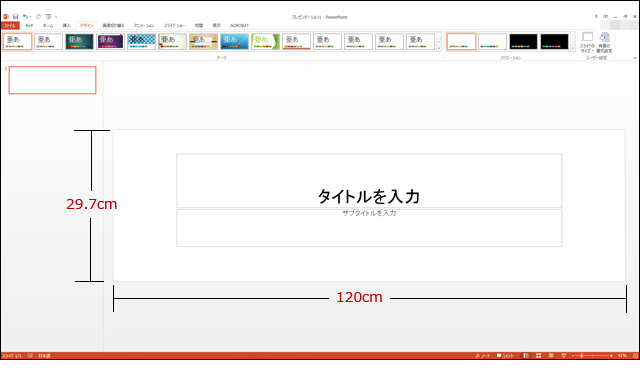Select the second white theme thumbnail
This screenshot has width=640, height=376.
pyautogui.click(x=48, y=42)
